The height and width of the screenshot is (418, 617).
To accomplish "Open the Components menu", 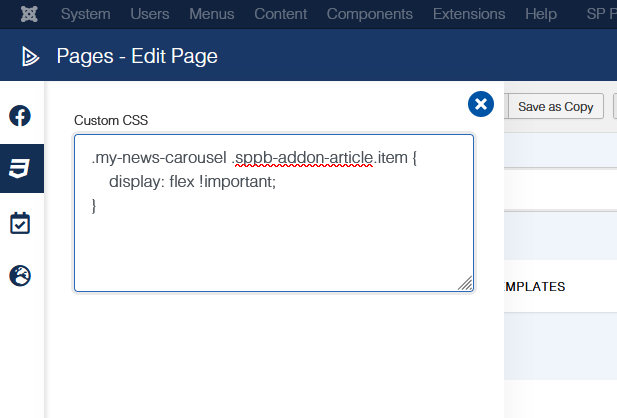I will (369, 14).
